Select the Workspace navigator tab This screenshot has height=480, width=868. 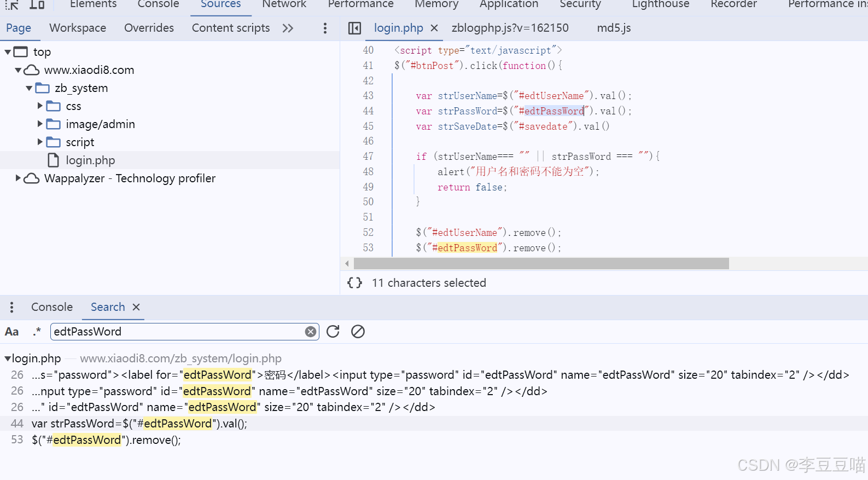coord(78,28)
